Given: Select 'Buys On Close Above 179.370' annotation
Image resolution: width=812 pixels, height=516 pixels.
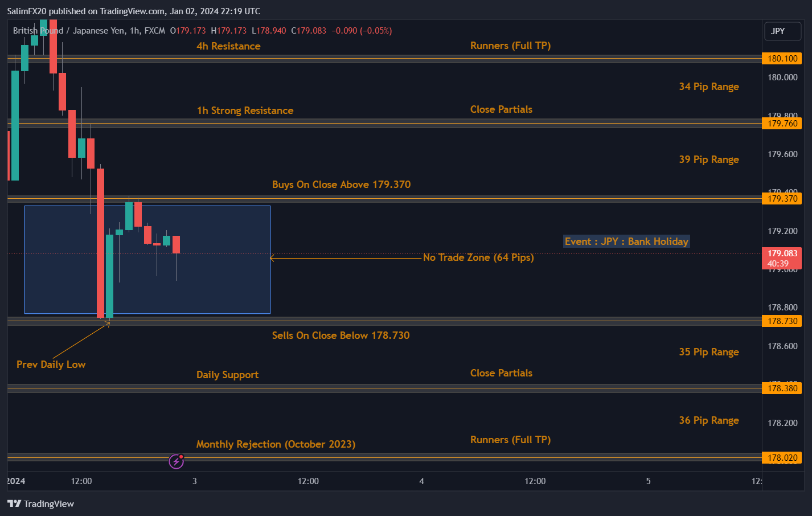Looking at the screenshot, I should click(341, 185).
